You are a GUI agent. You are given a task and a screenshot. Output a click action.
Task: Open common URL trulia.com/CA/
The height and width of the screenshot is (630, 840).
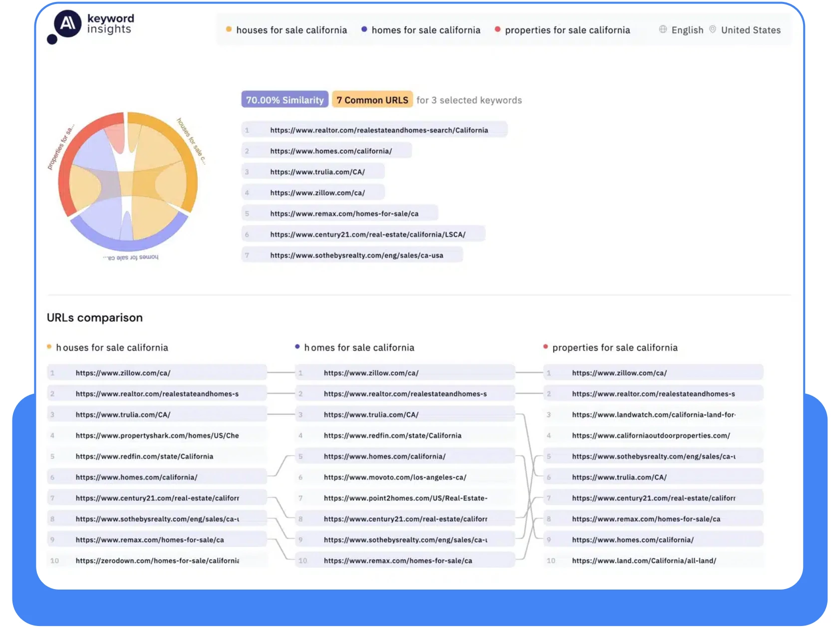[313, 172]
